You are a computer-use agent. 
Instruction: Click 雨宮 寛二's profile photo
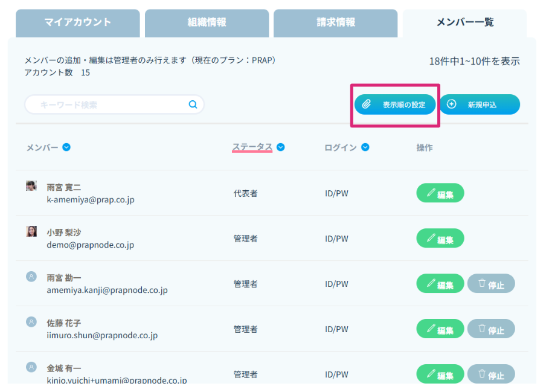[x=31, y=186]
